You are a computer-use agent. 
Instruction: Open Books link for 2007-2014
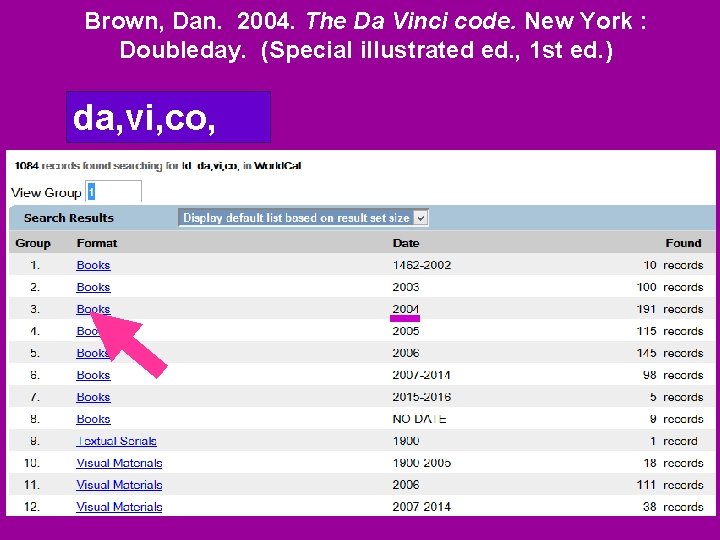click(x=93, y=375)
